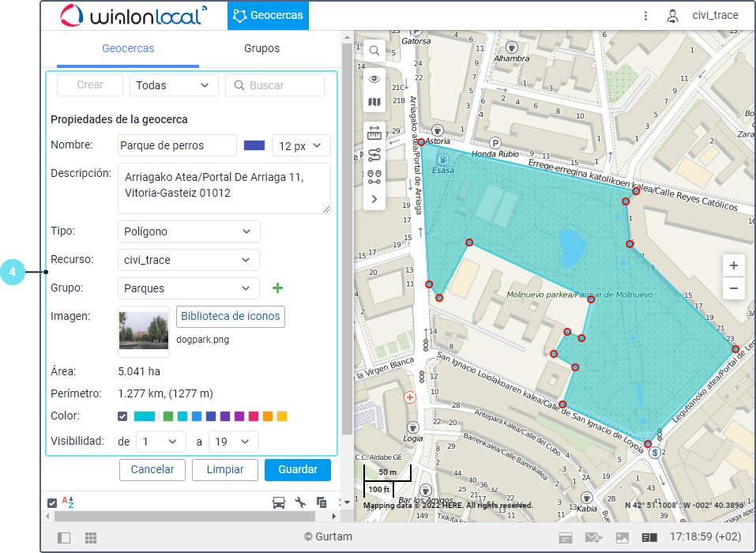Toggle the checkbox beside the sort icon
Viewport: 756px width, 553px height.
point(52,502)
